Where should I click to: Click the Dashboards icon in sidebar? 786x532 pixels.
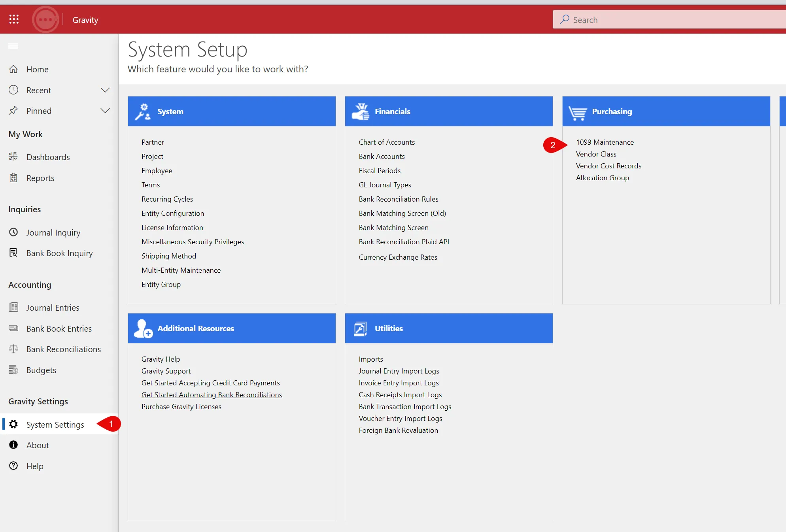point(13,157)
